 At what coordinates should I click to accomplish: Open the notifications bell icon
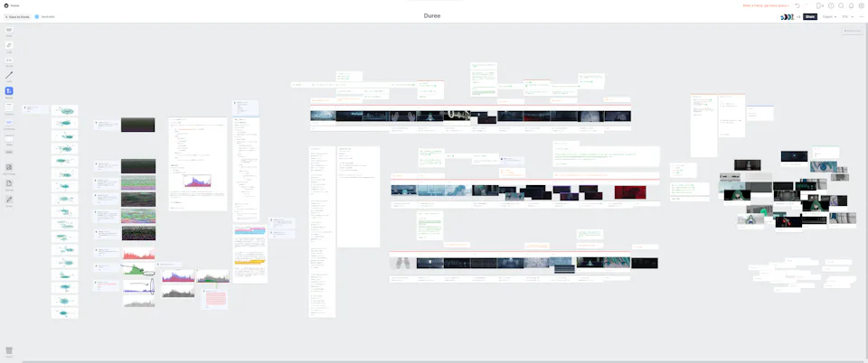tap(852, 5)
